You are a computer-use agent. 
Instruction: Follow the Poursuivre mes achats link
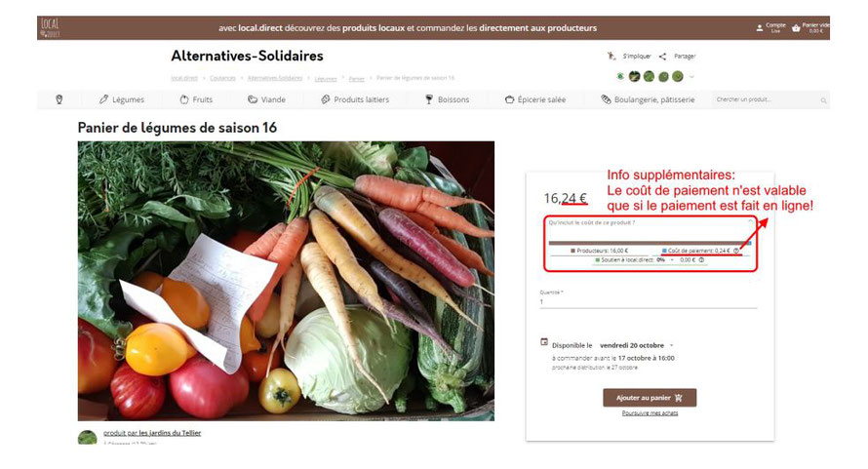tap(650, 413)
